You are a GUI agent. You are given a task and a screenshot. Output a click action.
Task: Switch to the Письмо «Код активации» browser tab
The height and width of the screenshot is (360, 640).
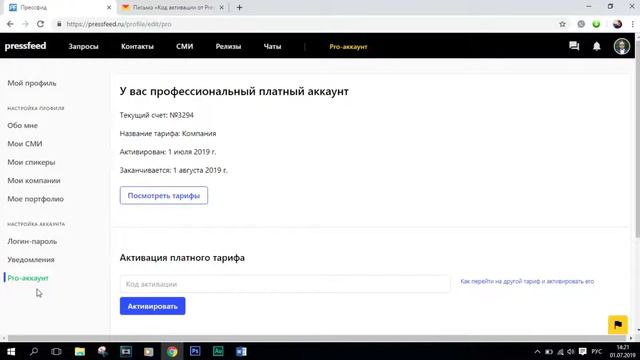click(x=173, y=7)
